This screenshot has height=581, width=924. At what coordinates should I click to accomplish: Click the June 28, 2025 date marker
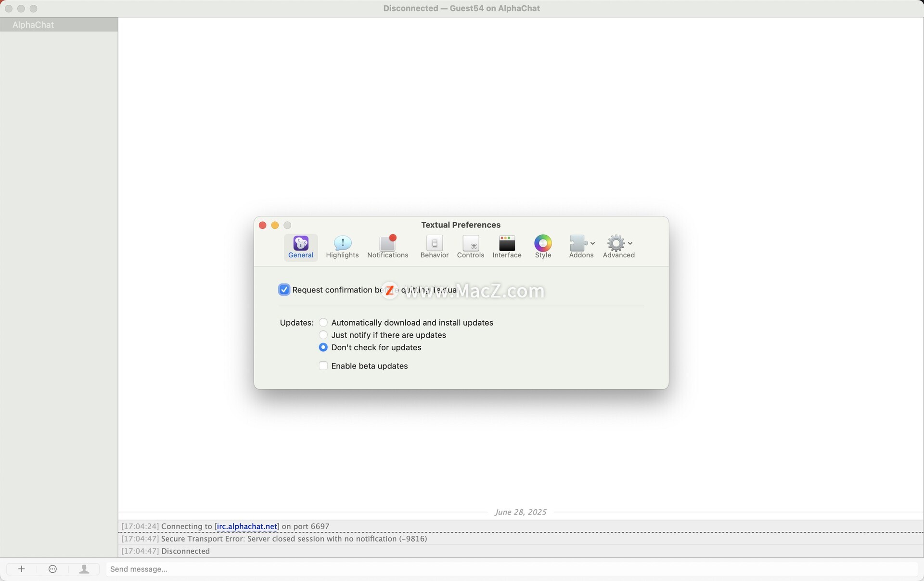pyautogui.click(x=520, y=512)
